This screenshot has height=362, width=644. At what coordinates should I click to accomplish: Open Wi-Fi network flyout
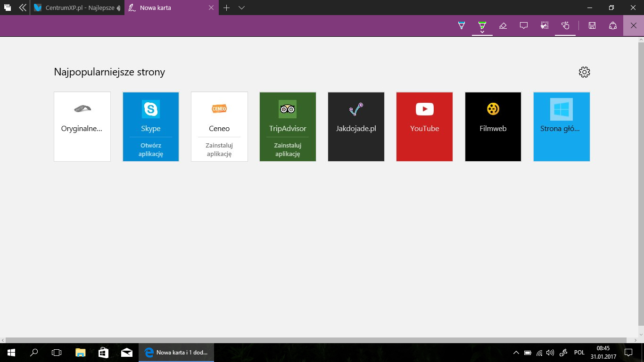click(539, 353)
